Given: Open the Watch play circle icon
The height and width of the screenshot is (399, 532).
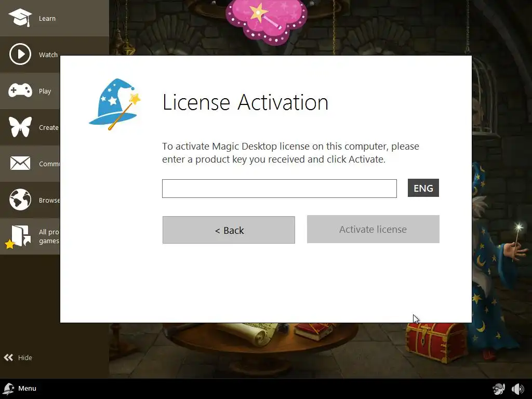Looking at the screenshot, I should 20,54.
